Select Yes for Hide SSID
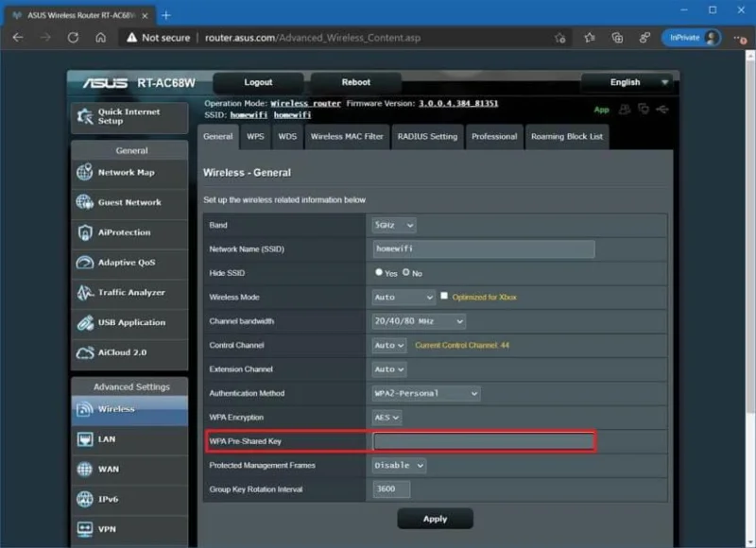Image resolution: width=756 pixels, height=548 pixels. (379, 272)
